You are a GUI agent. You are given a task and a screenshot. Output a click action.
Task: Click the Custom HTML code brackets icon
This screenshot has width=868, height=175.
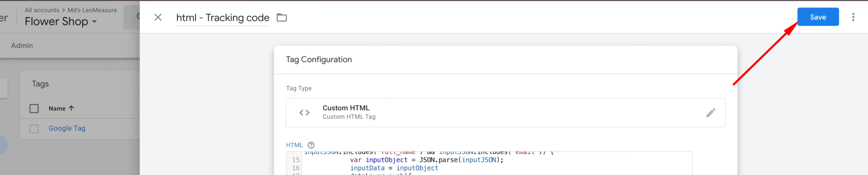click(304, 112)
